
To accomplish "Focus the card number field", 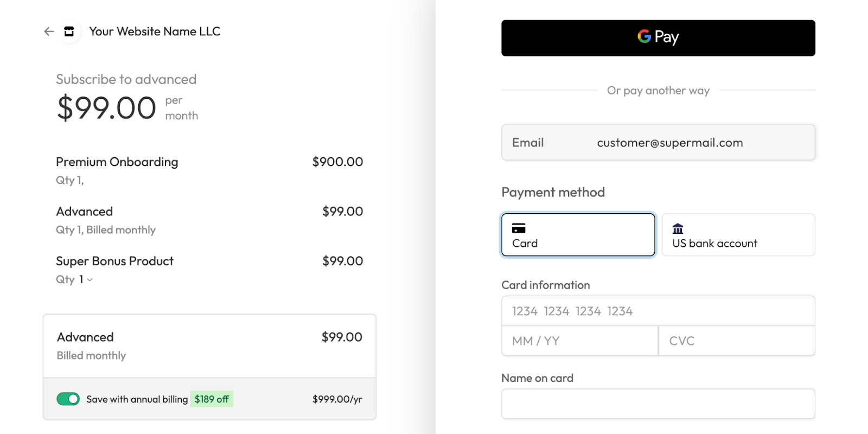I will click(658, 311).
